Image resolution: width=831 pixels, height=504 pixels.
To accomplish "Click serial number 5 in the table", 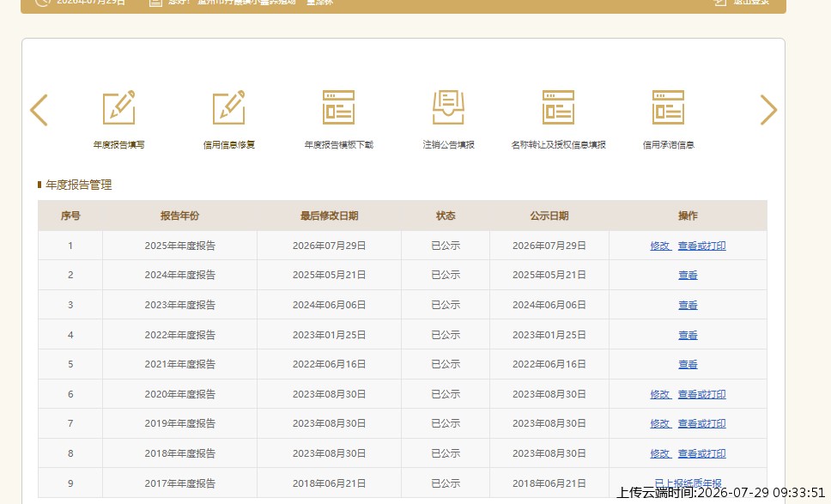I will pos(70,365).
